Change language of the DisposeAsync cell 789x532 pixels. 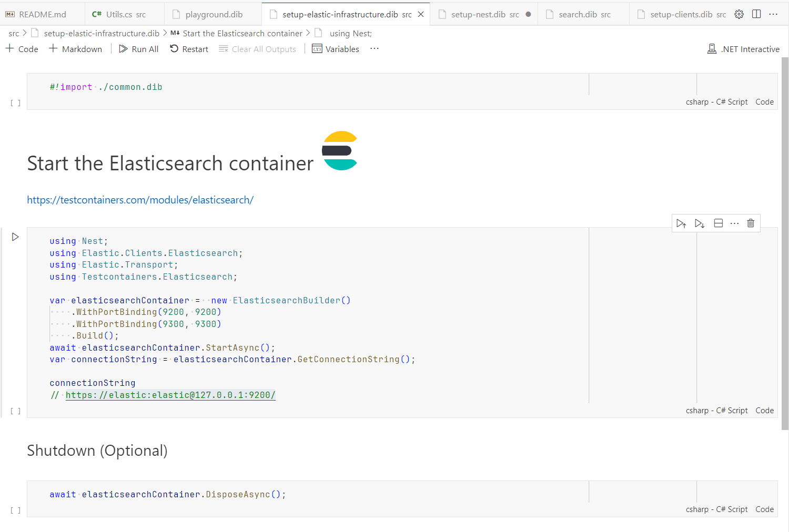(x=716, y=509)
